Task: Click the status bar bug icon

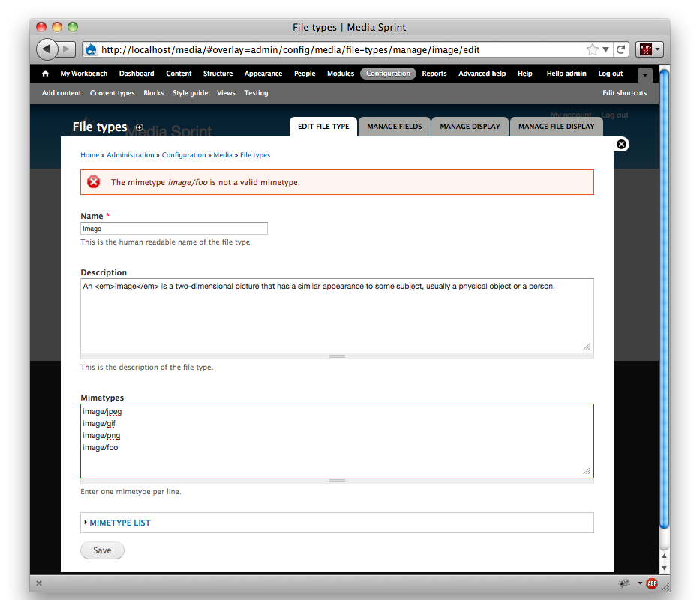Action: tap(624, 583)
